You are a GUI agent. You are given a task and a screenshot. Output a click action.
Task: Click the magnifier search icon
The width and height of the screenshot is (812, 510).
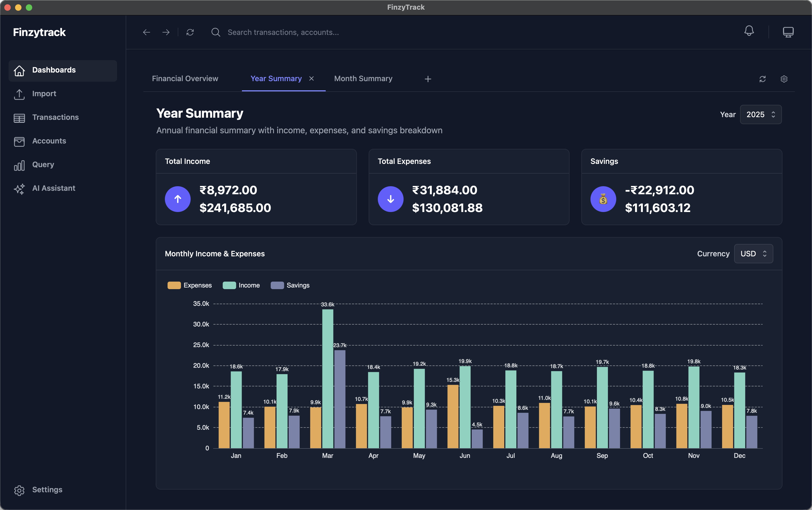[x=216, y=33]
